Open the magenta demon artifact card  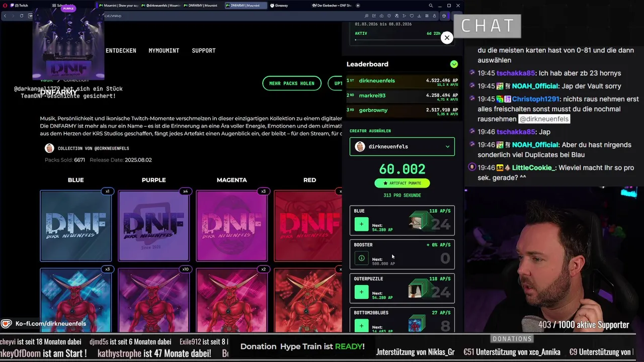232,300
